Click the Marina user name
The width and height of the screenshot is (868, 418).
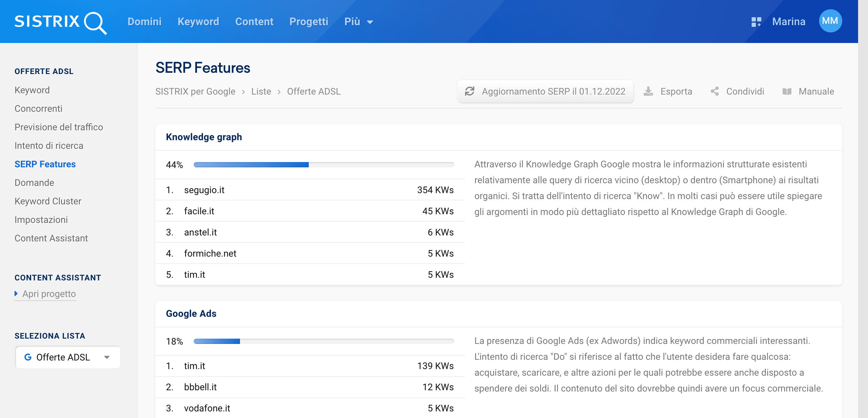point(789,21)
